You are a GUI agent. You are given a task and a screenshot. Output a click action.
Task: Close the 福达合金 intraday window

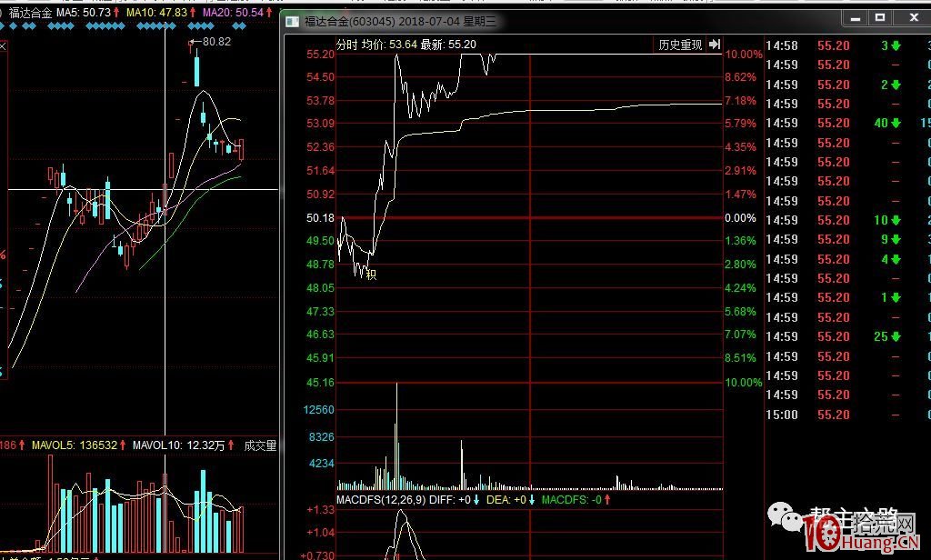pyautogui.click(x=914, y=18)
